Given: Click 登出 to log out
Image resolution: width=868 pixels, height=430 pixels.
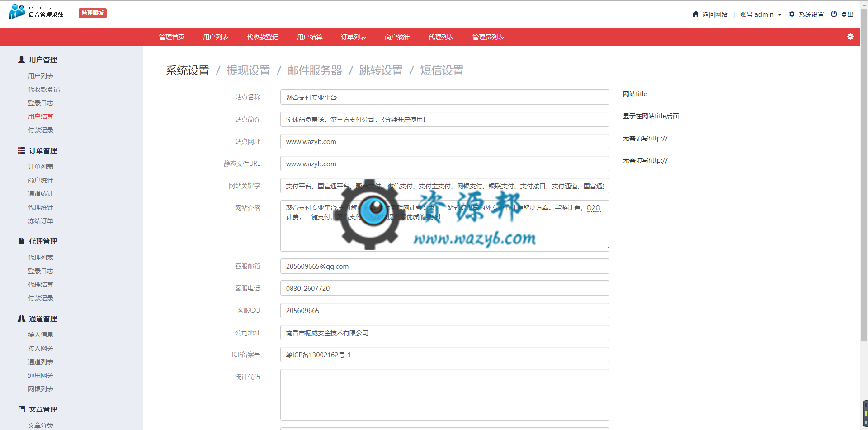Looking at the screenshot, I should coord(847,14).
